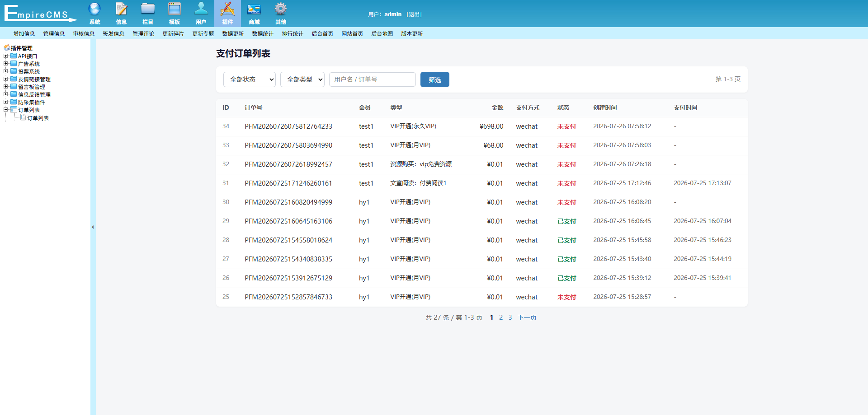Expand the 投票系统 tree node
The height and width of the screenshot is (415, 868).
coord(5,71)
